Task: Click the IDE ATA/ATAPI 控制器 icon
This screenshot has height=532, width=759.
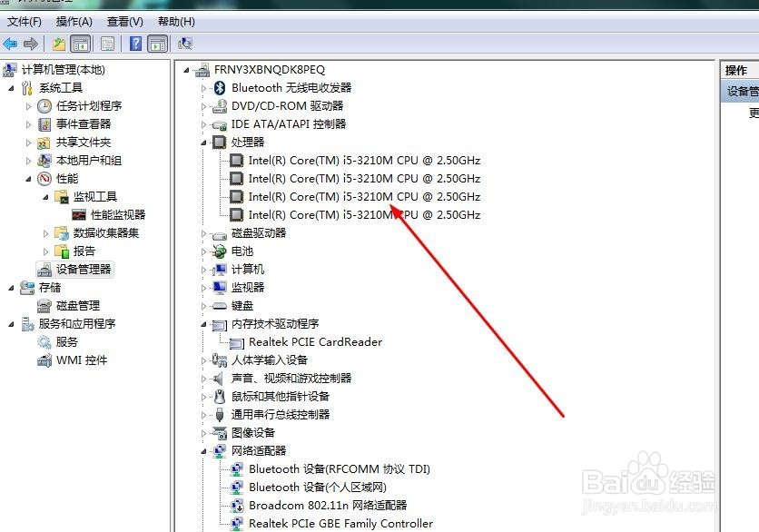Action: [x=220, y=124]
